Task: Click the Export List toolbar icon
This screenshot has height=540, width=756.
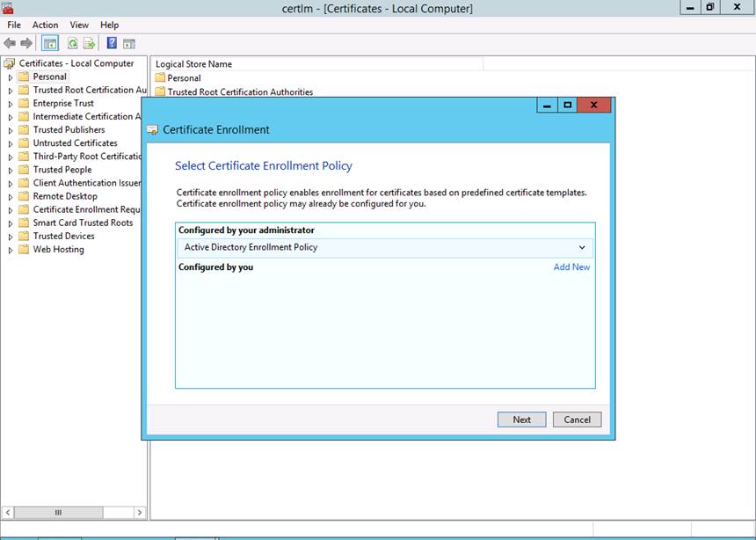Action: pos(89,43)
